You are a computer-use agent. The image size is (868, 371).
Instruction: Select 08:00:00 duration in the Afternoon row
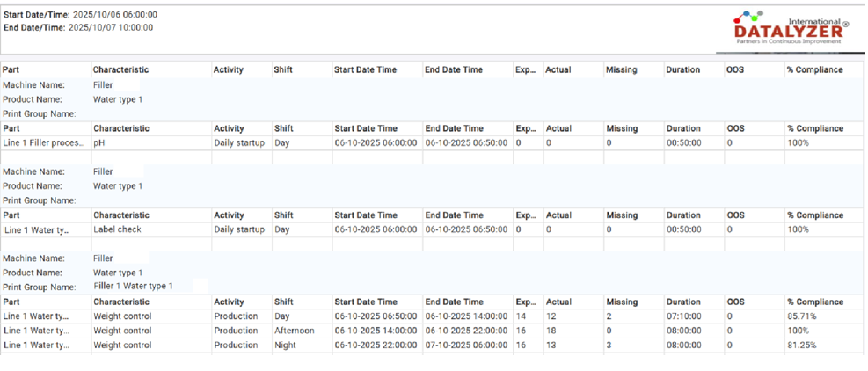coord(684,331)
